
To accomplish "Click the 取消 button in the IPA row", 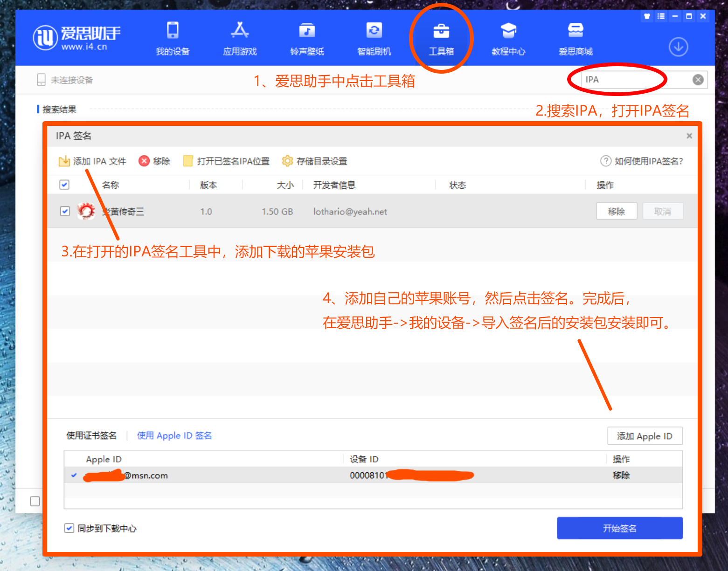I will pos(663,211).
